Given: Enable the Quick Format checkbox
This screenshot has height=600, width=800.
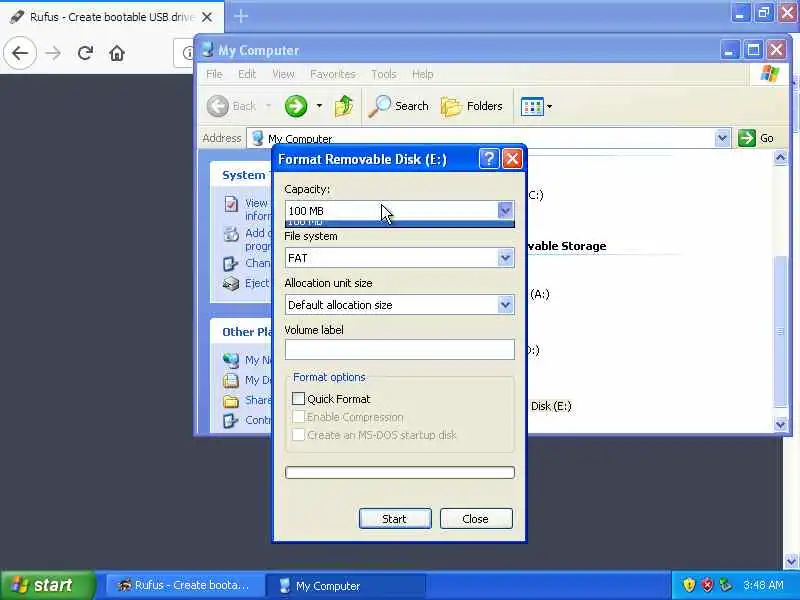Looking at the screenshot, I should point(298,398).
